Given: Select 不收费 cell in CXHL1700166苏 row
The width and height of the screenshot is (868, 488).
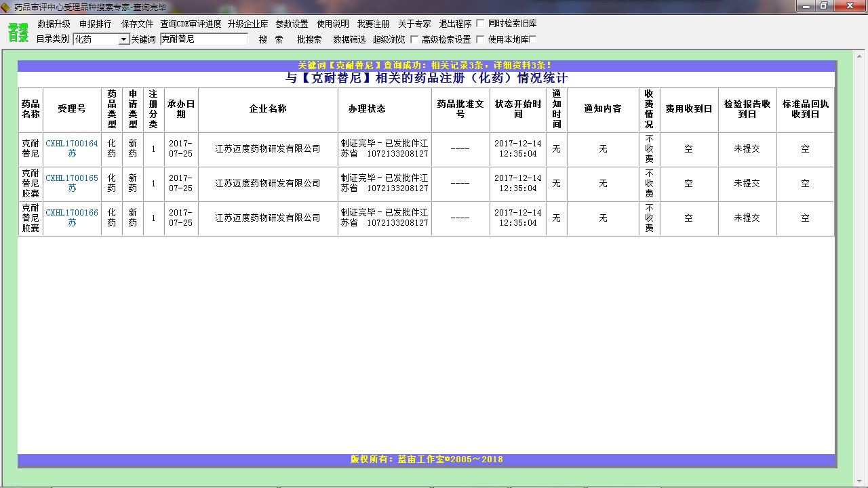Looking at the screenshot, I should point(649,218).
